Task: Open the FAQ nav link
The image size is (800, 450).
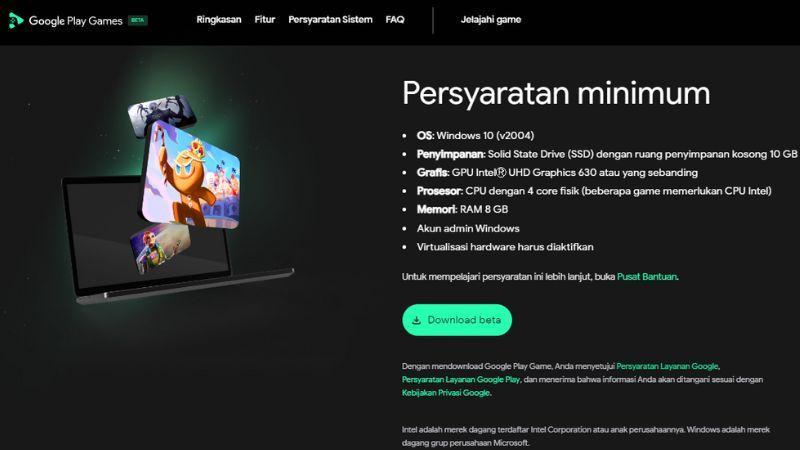Action: click(394, 19)
